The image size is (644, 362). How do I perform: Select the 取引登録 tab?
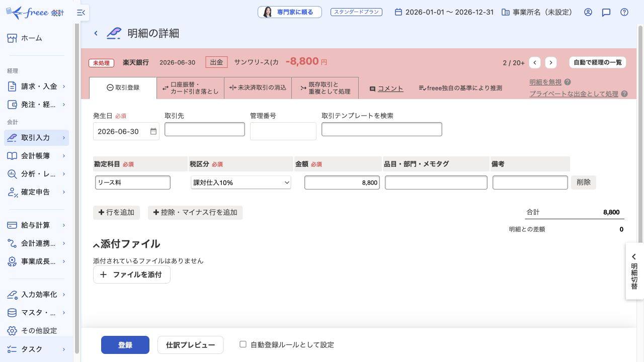[123, 87]
